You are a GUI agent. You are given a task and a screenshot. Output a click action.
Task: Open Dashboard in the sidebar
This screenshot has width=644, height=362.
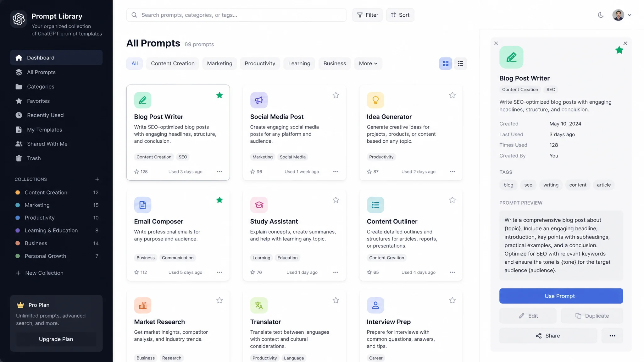56,58
